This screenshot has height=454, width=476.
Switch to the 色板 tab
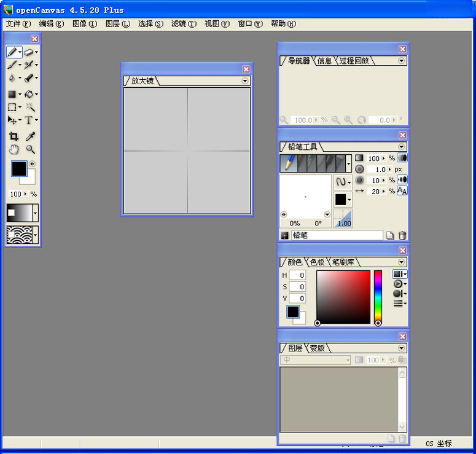click(318, 262)
